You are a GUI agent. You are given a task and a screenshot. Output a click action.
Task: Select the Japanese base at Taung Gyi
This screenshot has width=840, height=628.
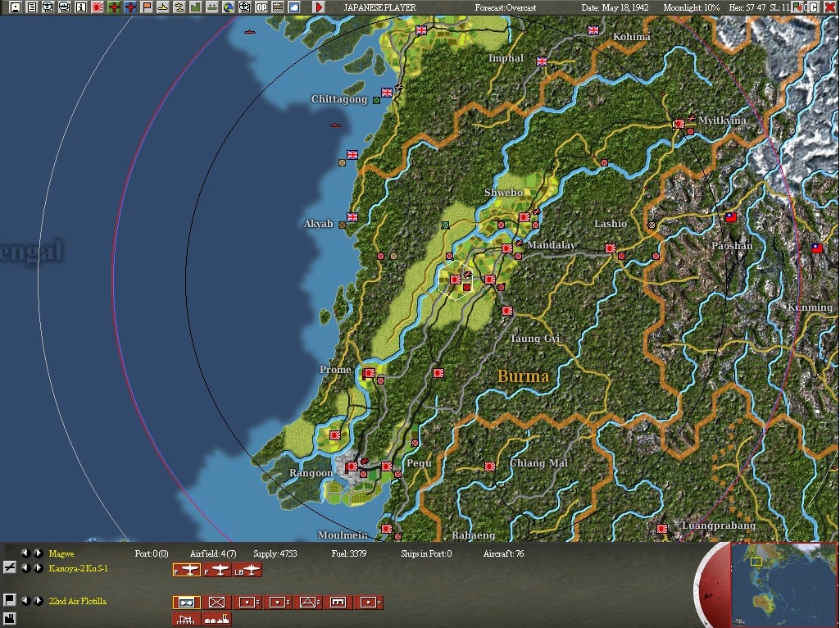506,311
